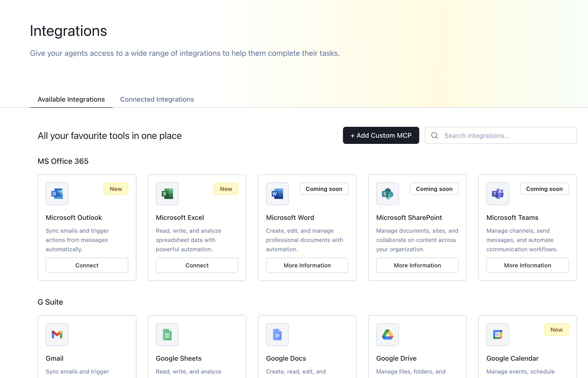This screenshot has height=378, width=588.
Task: Click the Google Drive icon
Action: pos(387,334)
